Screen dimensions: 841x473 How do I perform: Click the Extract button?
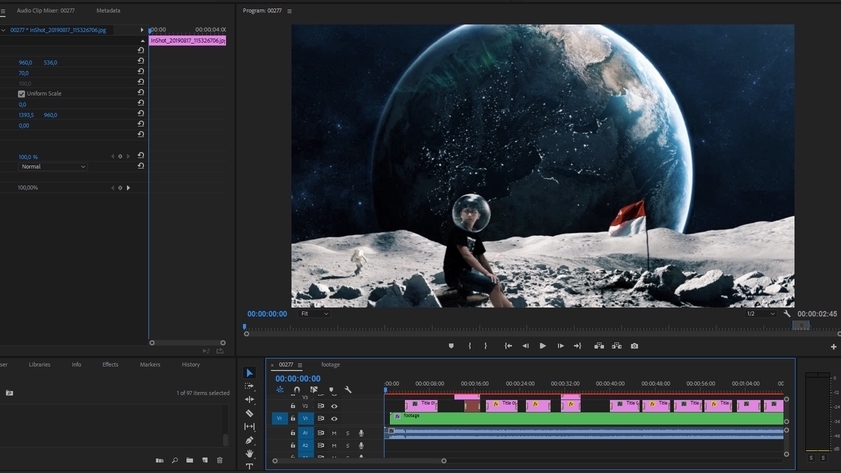pyautogui.click(x=617, y=346)
